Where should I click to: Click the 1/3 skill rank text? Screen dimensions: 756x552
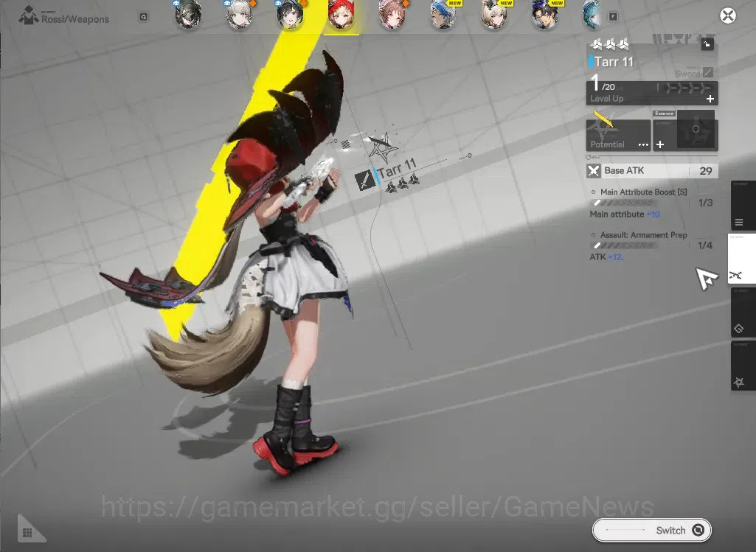(705, 203)
